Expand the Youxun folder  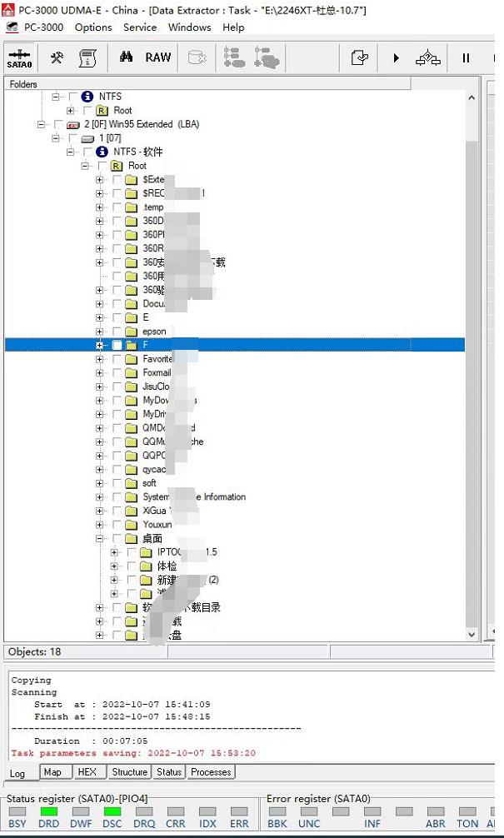pos(99,524)
